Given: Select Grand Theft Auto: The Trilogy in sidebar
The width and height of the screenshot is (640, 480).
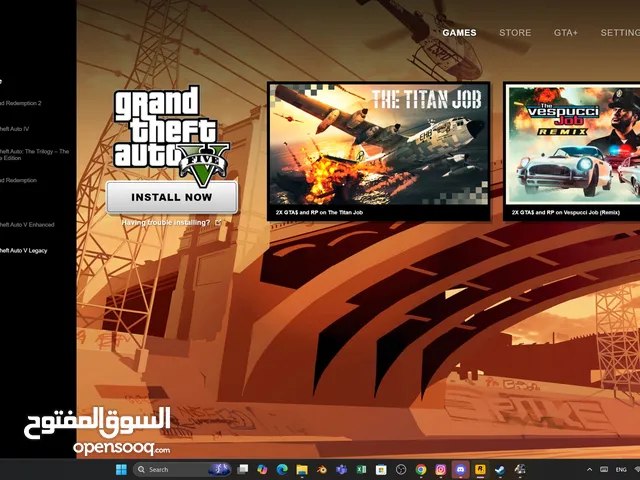Looking at the screenshot, I should 34,155.
